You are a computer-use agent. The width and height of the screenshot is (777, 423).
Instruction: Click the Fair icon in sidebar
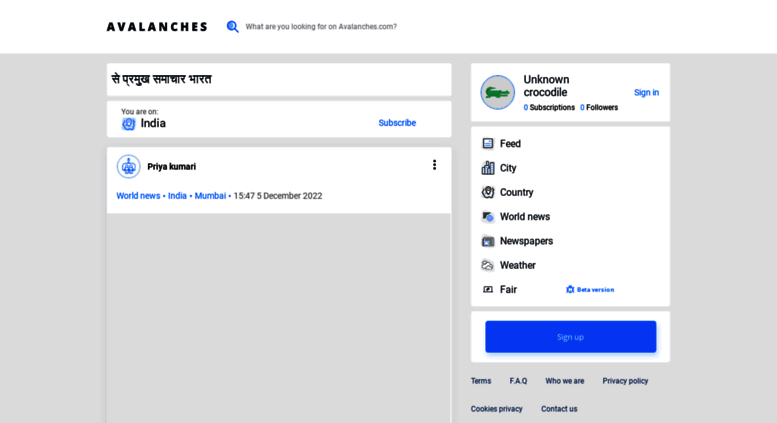pos(488,290)
